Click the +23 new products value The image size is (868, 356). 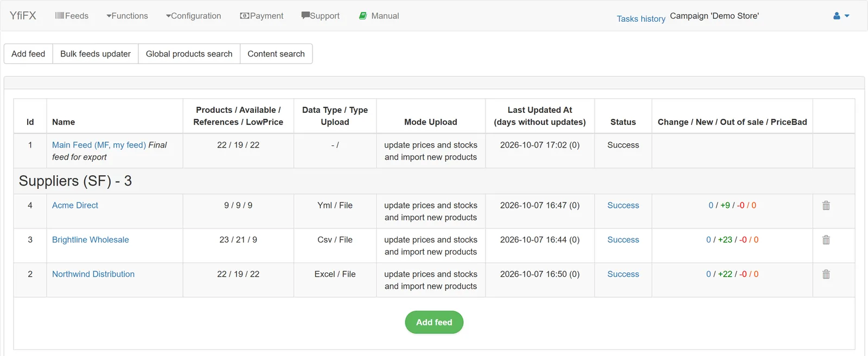pos(725,240)
